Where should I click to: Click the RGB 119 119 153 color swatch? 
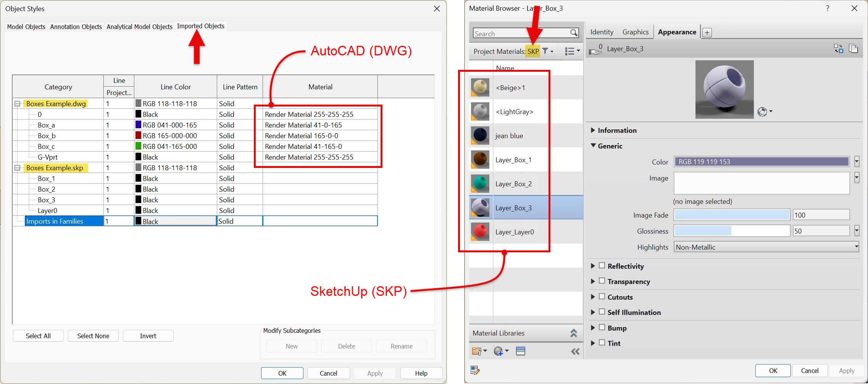761,161
